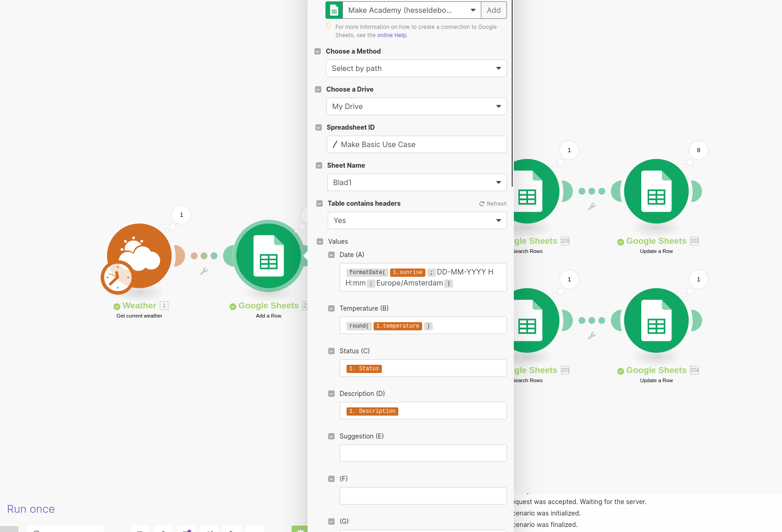Click the module number badge 2034
This screenshot has width=782, height=532.
pyautogui.click(x=694, y=370)
